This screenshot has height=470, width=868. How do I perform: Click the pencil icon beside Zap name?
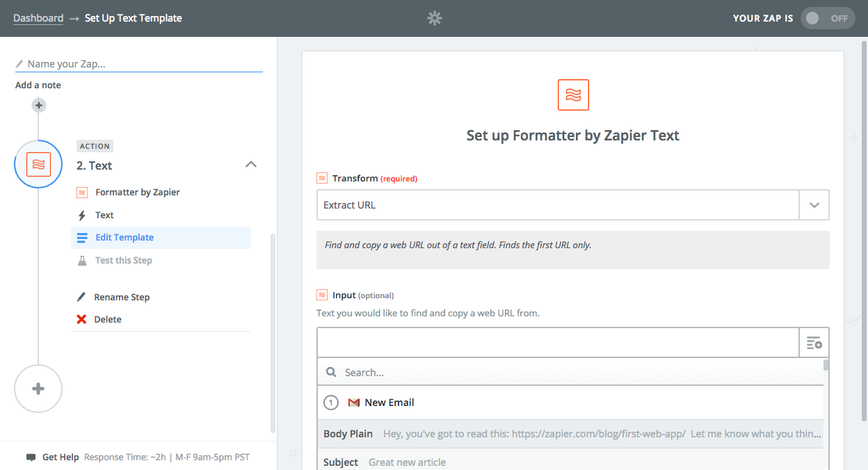tap(19, 64)
